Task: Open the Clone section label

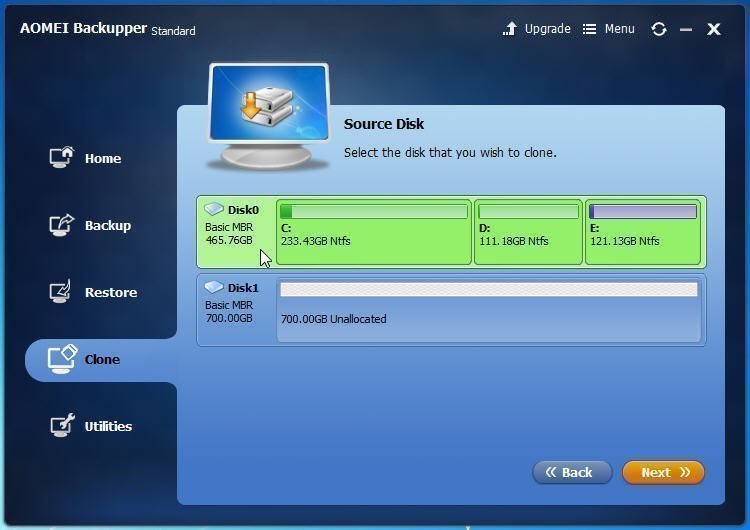Action: click(x=102, y=359)
